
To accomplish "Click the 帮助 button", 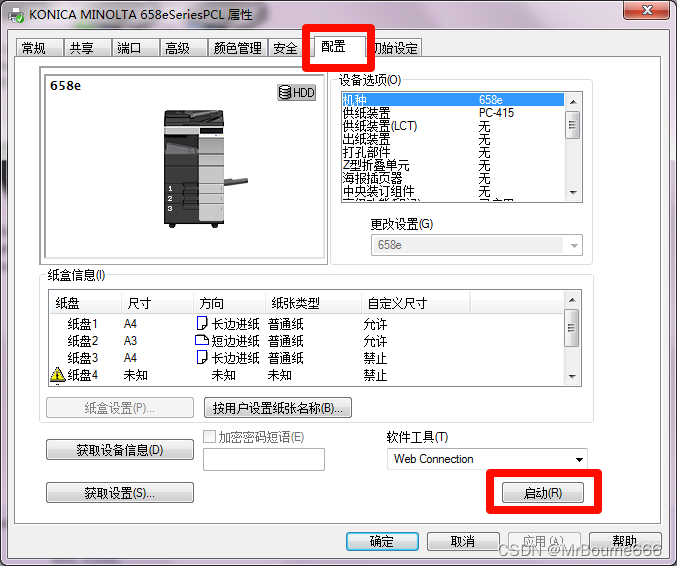I will (x=625, y=541).
